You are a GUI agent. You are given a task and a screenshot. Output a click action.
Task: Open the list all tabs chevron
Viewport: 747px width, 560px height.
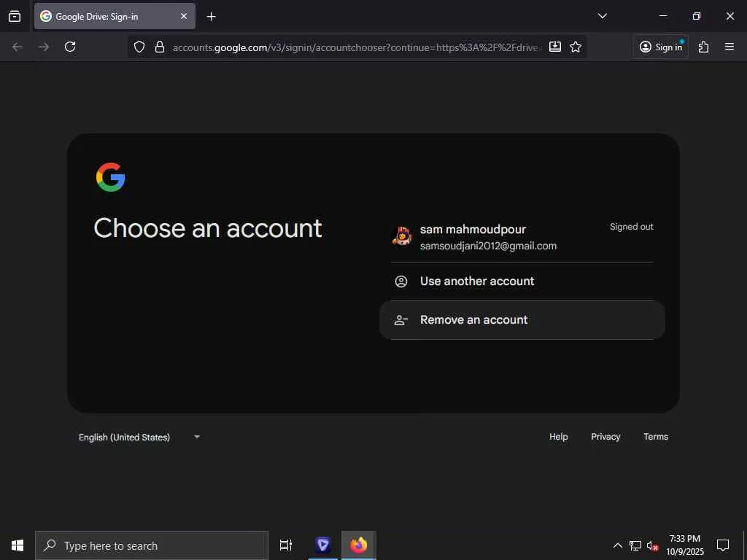(602, 16)
